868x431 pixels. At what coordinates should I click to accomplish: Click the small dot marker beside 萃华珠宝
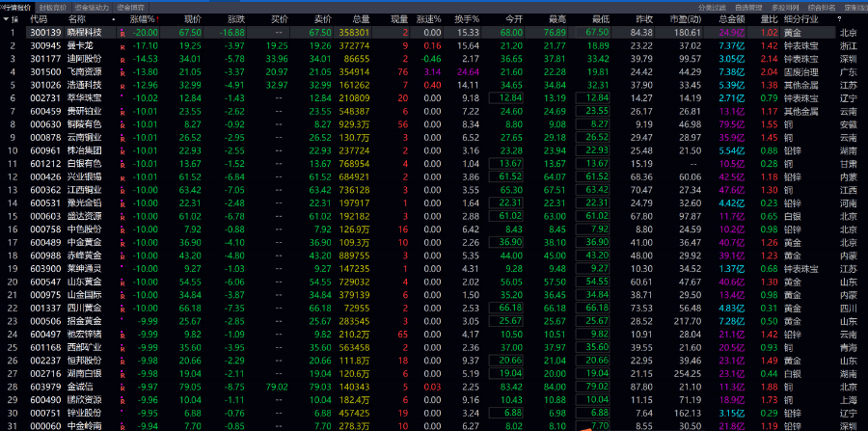point(122,97)
